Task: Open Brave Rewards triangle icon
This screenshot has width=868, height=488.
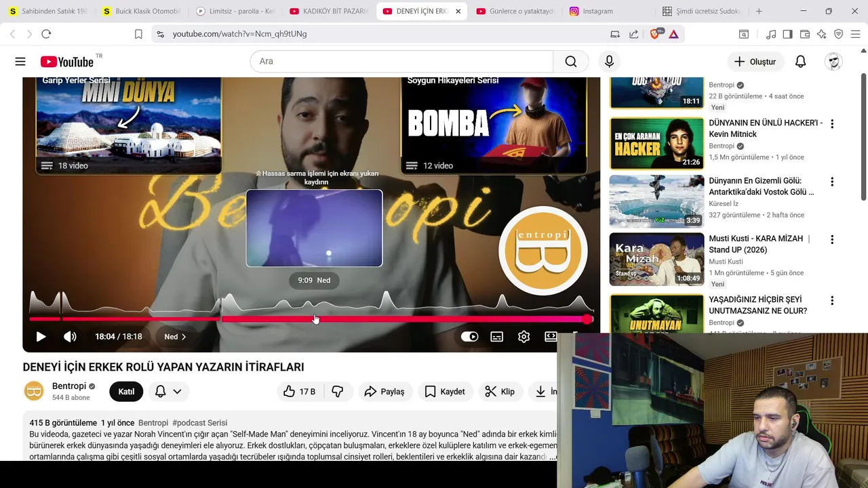Action: 673,34
